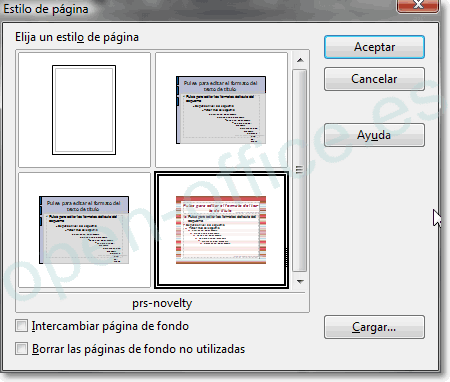Image resolution: width=450 pixels, height=382 pixels.
Task: Select the top-right blue-gray page style thumbnail
Action: 221,110
